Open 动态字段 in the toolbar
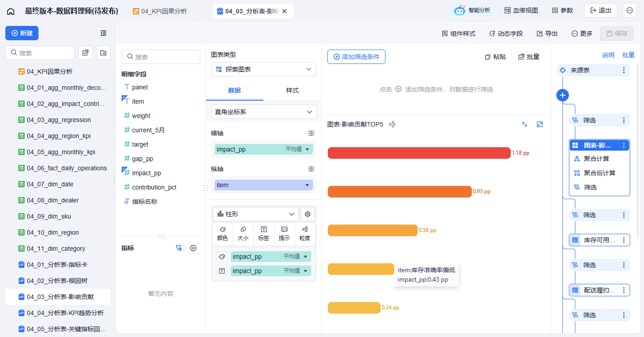 point(506,34)
